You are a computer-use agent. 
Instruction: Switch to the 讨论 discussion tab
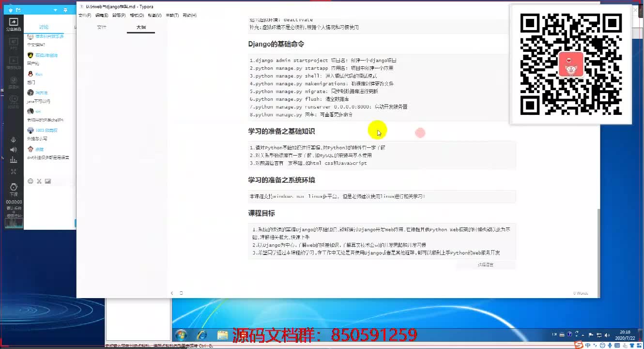[x=44, y=27]
